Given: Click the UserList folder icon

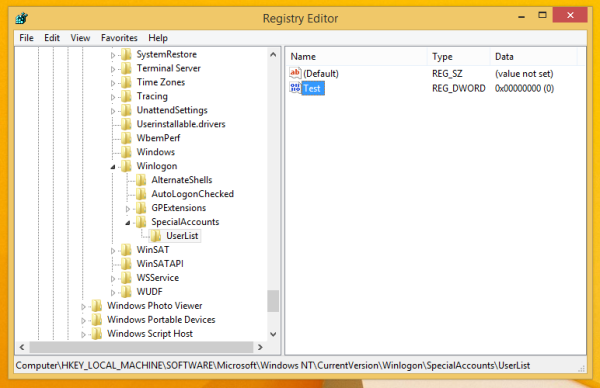Looking at the screenshot, I should pos(156,236).
